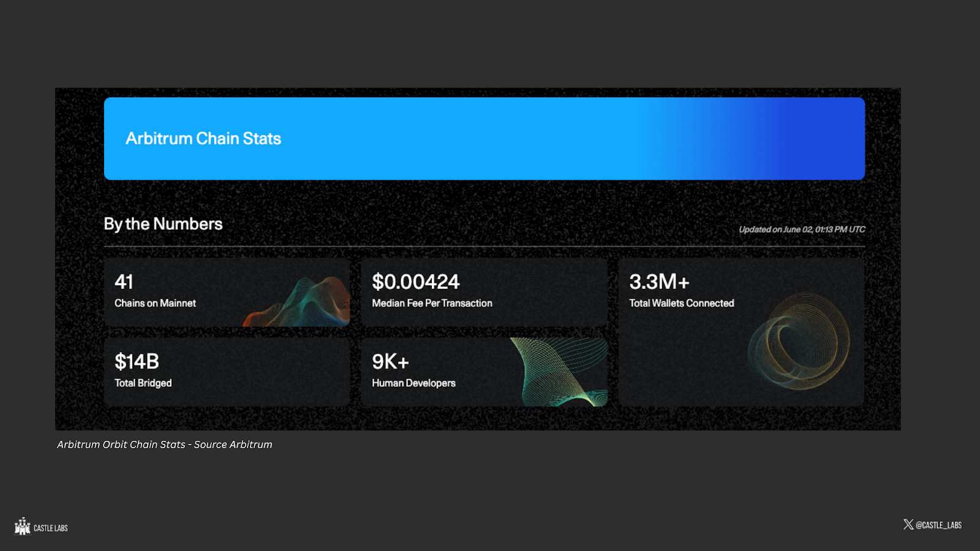The image size is (980, 551).
Task: Click the green mesh graphic on Developers card
Action: (x=559, y=372)
